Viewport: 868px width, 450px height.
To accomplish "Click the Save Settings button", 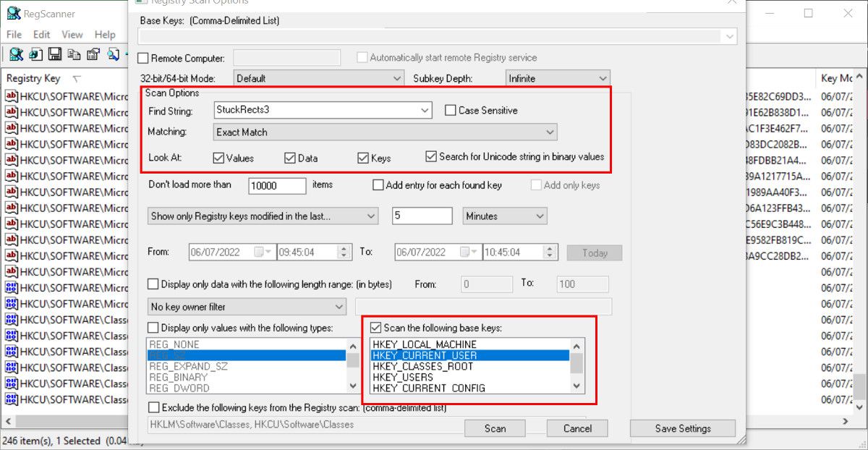I will coord(682,428).
